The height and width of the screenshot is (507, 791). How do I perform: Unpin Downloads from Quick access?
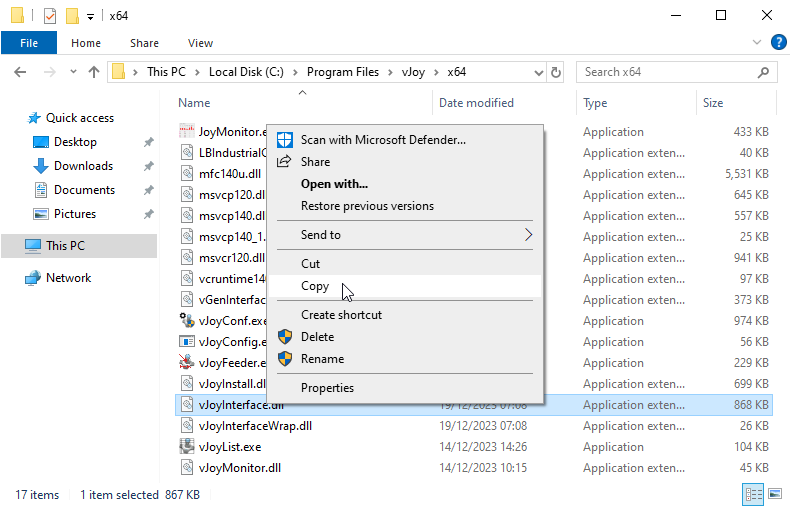tap(148, 166)
